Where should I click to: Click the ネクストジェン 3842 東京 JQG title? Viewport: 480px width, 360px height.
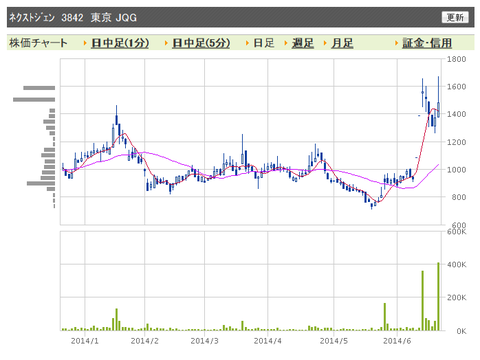tap(73, 17)
